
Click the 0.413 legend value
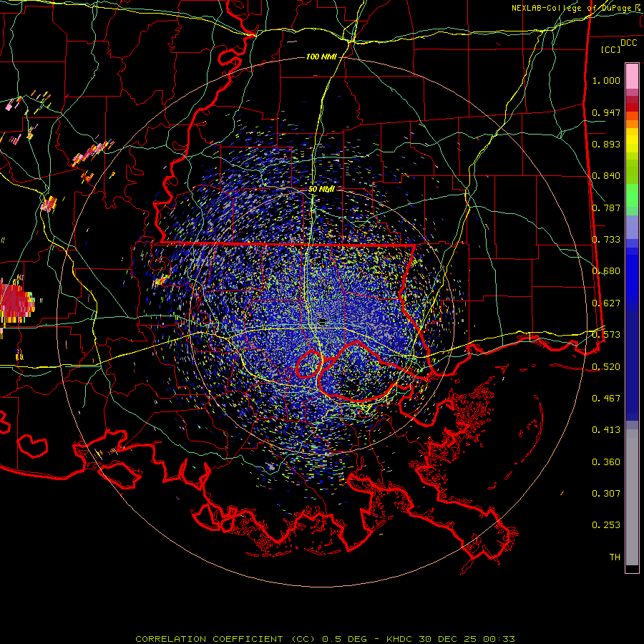pyautogui.click(x=606, y=430)
